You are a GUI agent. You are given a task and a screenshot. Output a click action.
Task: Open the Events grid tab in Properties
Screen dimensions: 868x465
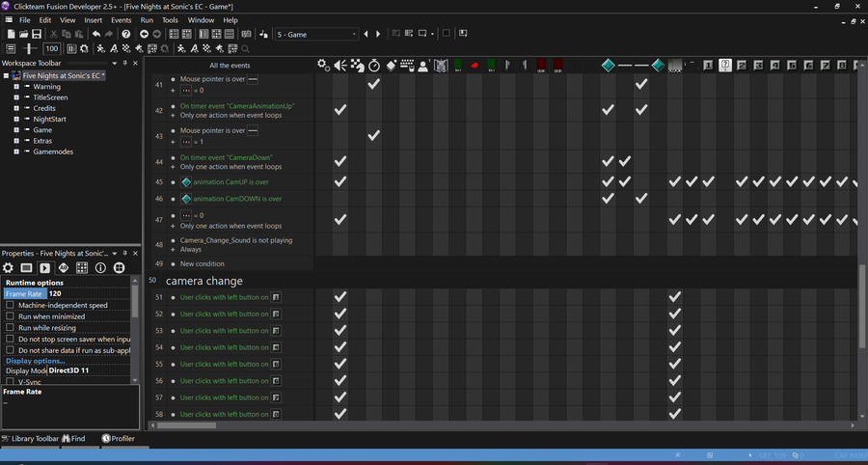tap(82, 268)
